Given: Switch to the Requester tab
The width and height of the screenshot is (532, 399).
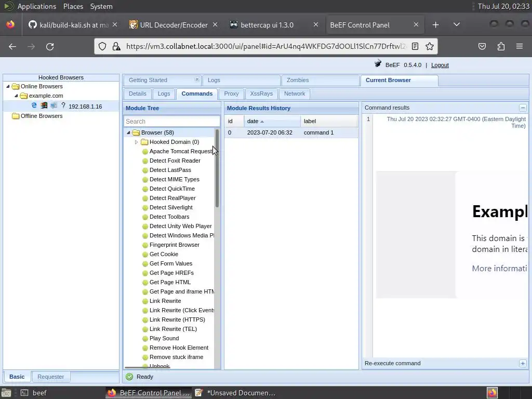Looking at the screenshot, I should tap(50, 377).
